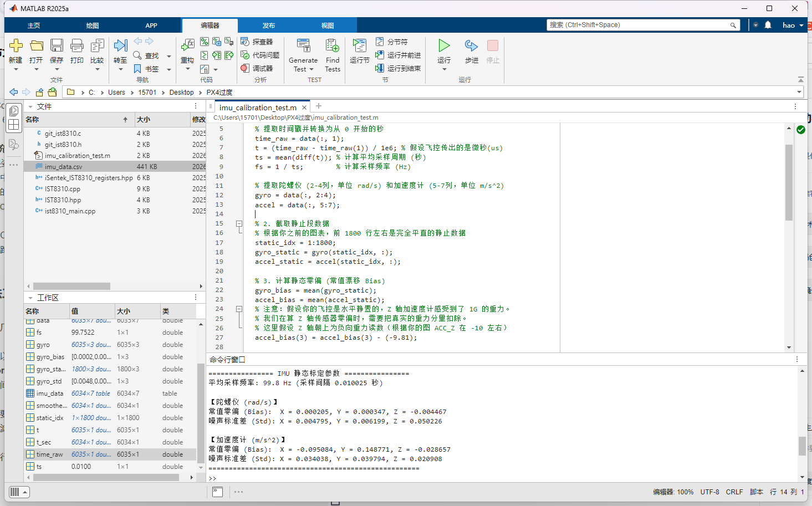
Task: Open the 查找 dropdown arrow
Action: [x=169, y=56]
